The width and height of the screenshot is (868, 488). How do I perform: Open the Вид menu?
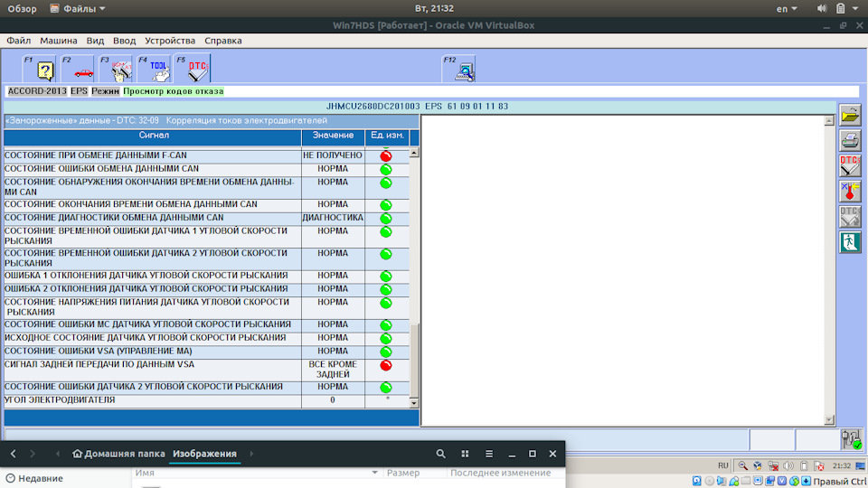[x=95, y=41]
